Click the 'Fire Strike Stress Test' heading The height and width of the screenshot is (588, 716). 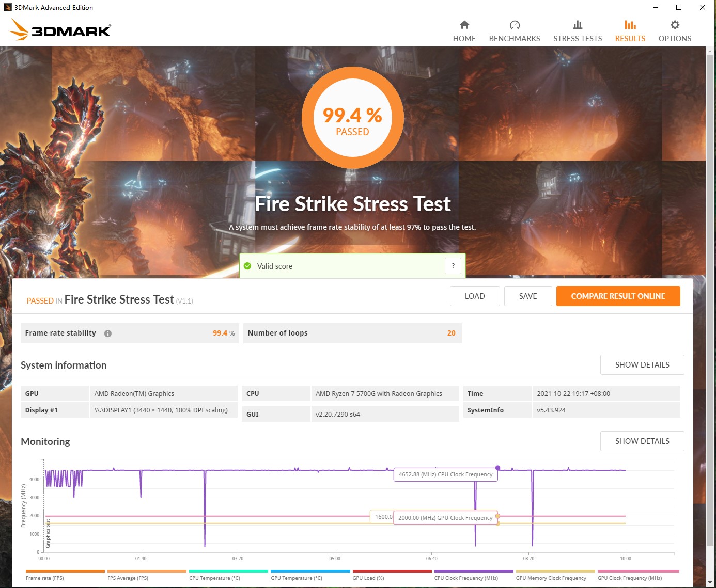click(x=352, y=204)
